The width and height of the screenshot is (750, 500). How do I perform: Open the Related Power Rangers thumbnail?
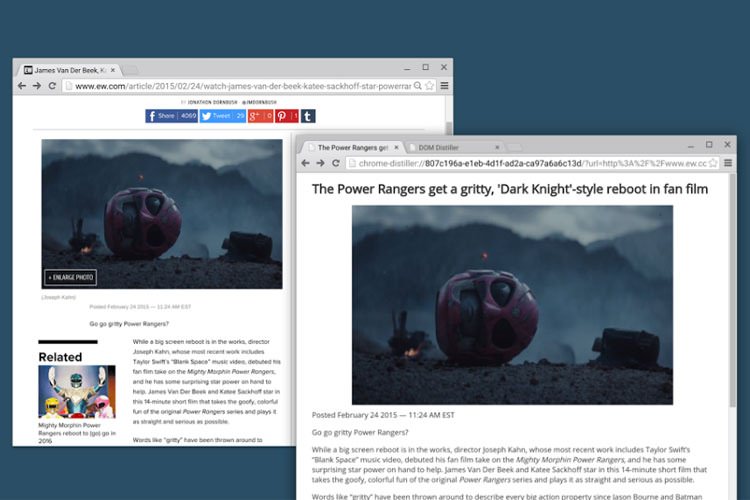(x=77, y=392)
